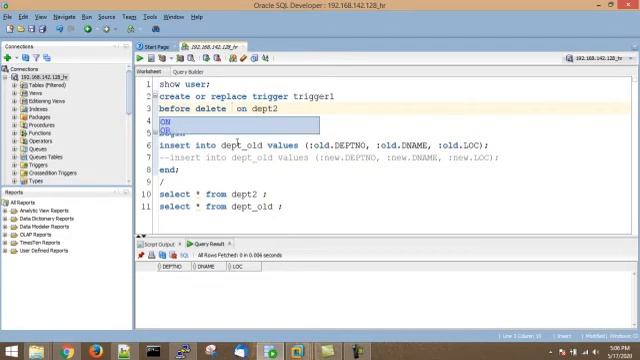Open New Connection dropdown arrow
The image size is (640, 360).
point(17,58)
